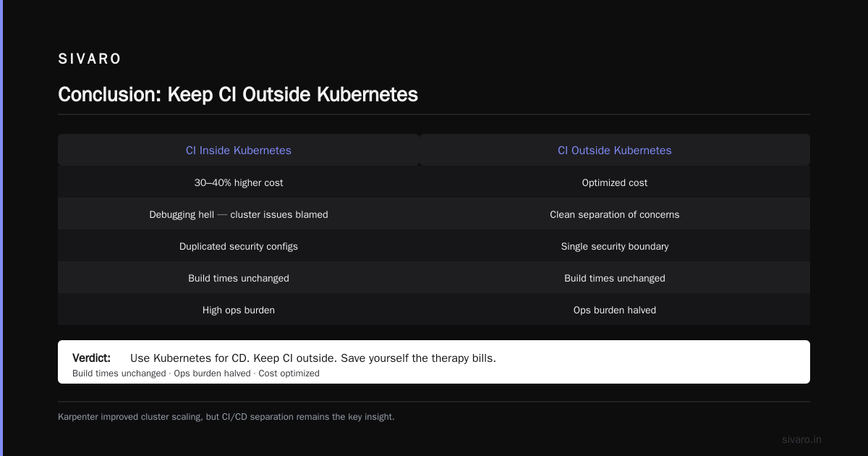The width and height of the screenshot is (868, 456).
Task: Select the 'Duplicated security configs' cell
Action: 239,246
